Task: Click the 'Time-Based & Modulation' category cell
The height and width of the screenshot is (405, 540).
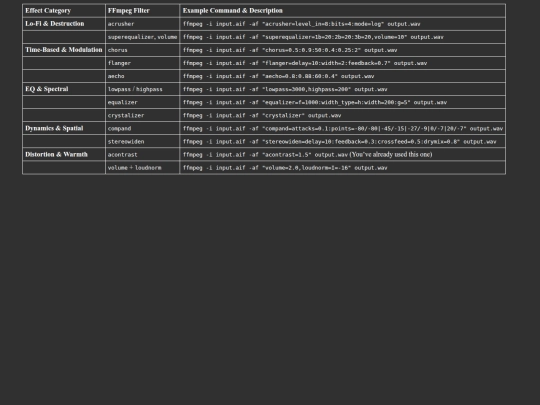Action: pyautogui.click(x=64, y=50)
